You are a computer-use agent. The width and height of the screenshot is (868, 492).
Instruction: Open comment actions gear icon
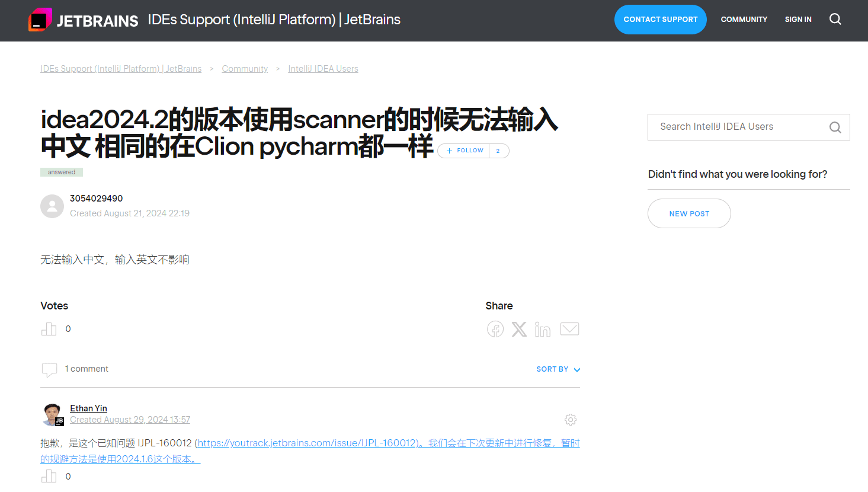(x=571, y=420)
